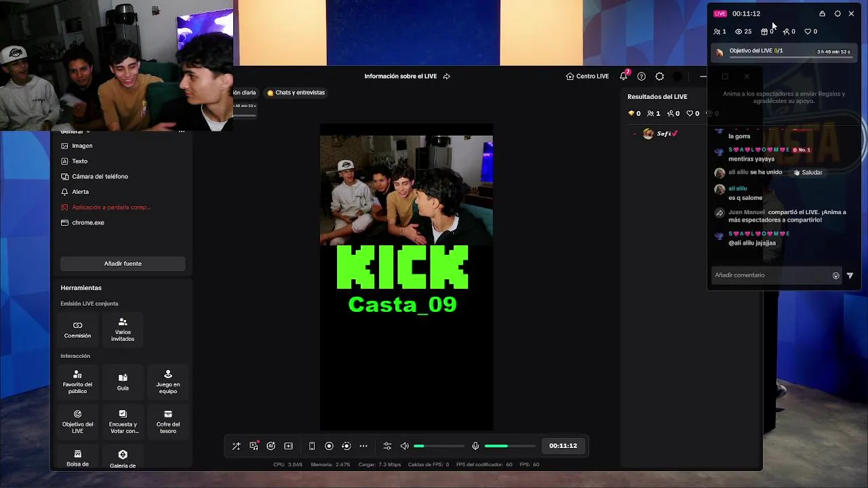Image resolution: width=868 pixels, height=488 pixels.
Task: Mute the microphone
Action: point(475,446)
